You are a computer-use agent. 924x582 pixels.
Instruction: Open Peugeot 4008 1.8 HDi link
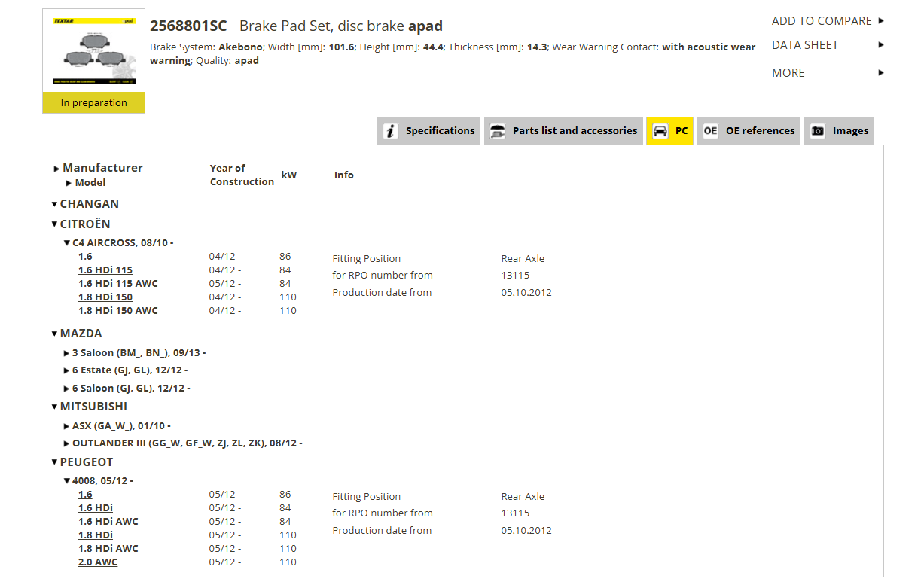96,535
